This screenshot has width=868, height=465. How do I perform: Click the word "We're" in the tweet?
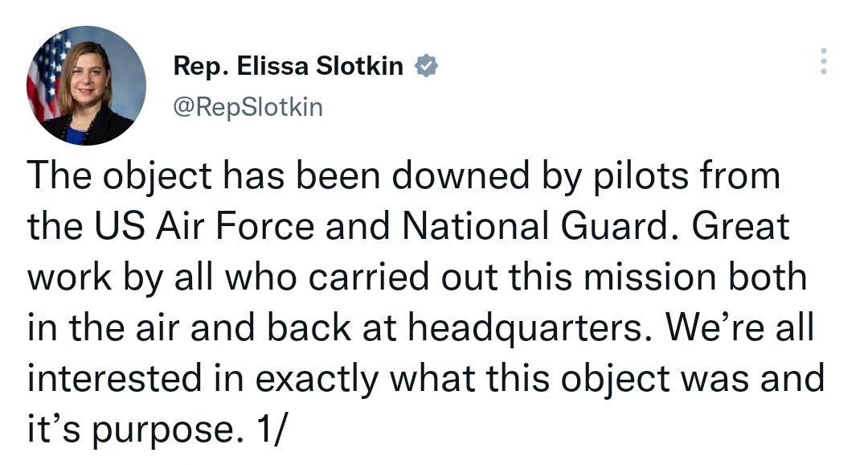click(698, 327)
